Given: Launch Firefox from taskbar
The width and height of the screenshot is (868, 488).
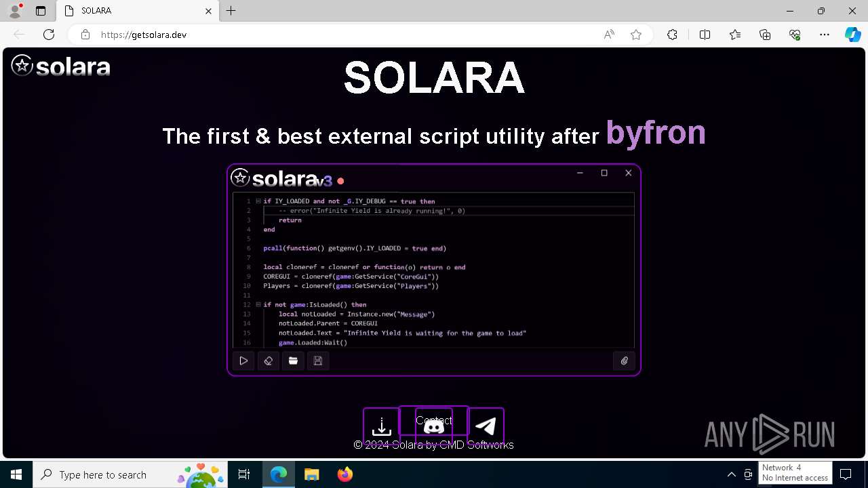Looking at the screenshot, I should click(345, 474).
